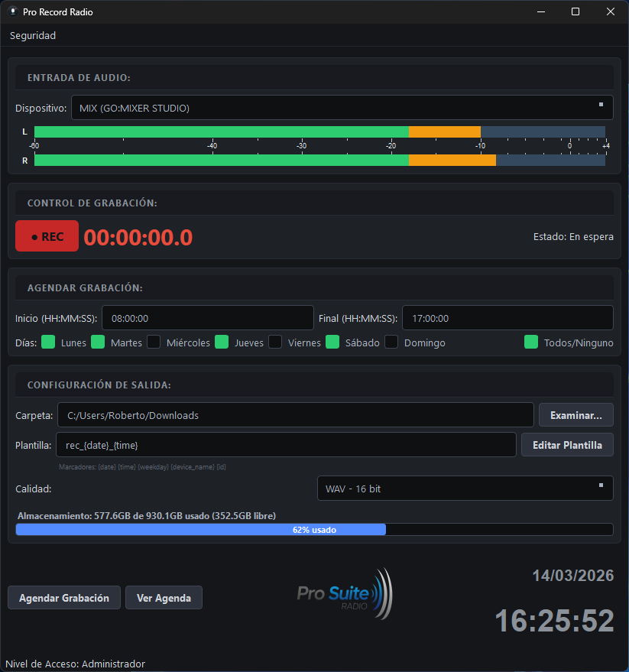Click the Pro Record Radio title bar icon
629x672 pixels.
12,12
